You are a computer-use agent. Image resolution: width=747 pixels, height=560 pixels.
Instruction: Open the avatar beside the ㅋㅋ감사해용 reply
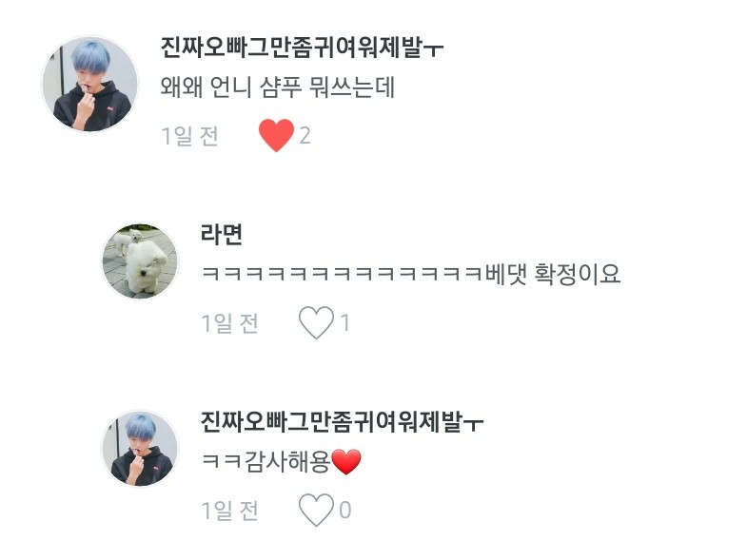coord(140,449)
